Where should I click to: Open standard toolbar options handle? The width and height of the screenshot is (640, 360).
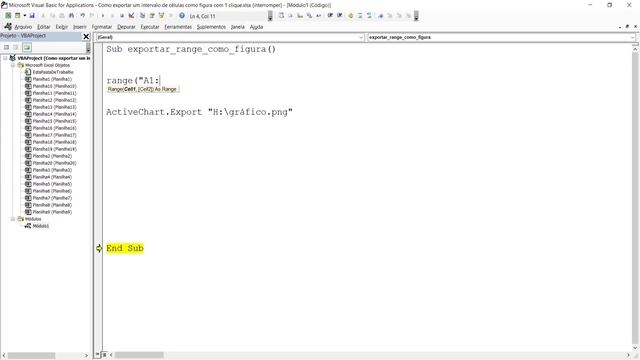tap(270, 16)
